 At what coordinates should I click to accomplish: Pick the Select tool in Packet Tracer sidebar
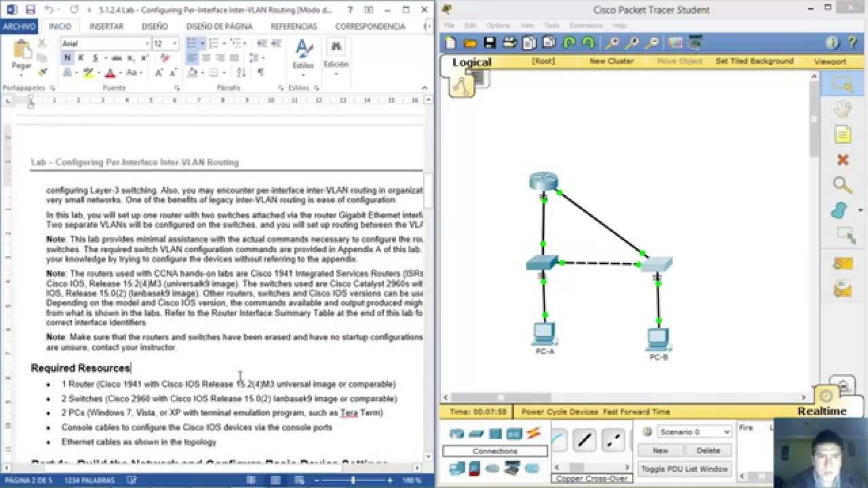point(843,85)
